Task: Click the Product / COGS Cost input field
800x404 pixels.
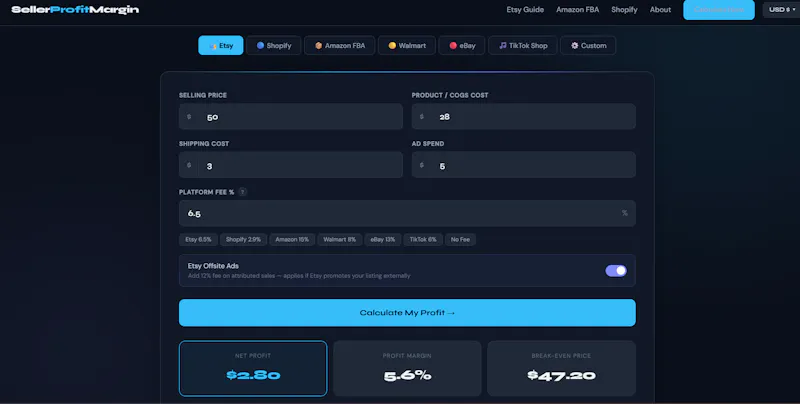Action: point(523,117)
